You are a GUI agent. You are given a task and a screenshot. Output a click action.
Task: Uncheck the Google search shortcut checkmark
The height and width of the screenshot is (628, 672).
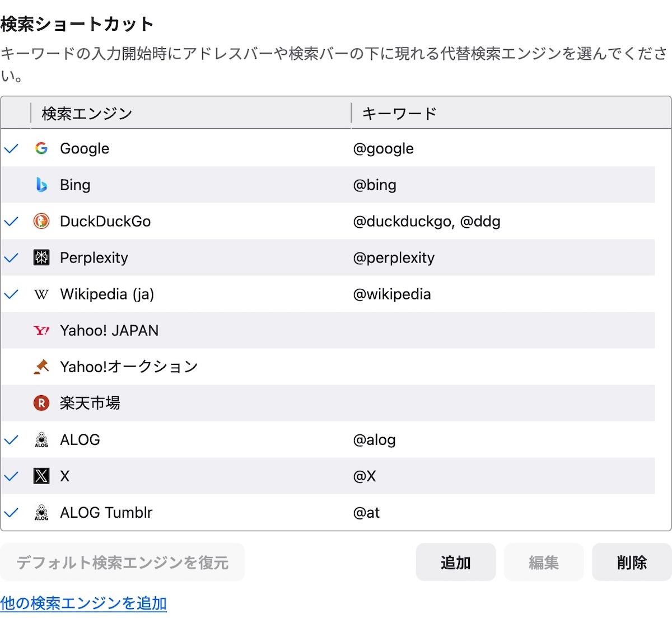tap(12, 148)
